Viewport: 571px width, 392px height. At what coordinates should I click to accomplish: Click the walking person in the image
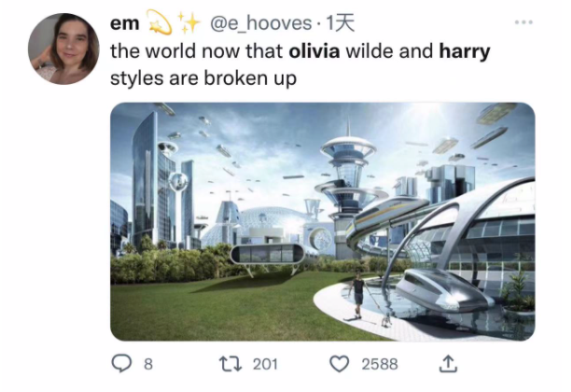pyautogui.click(x=358, y=294)
